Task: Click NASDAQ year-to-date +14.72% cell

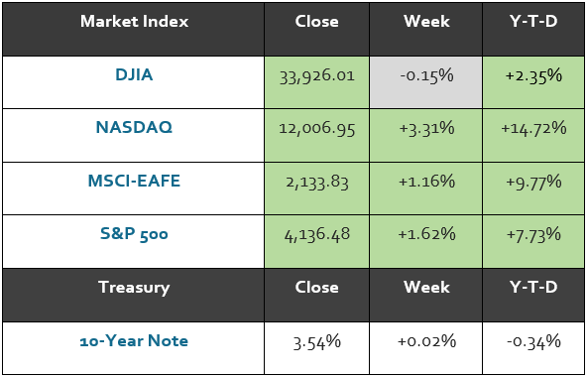Action: [x=533, y=135]
